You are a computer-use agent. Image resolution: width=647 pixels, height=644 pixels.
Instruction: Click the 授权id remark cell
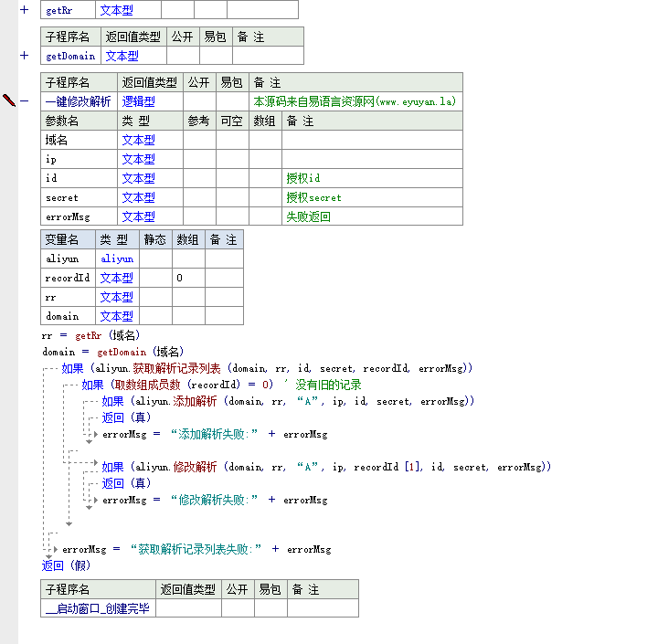(372, 178)
